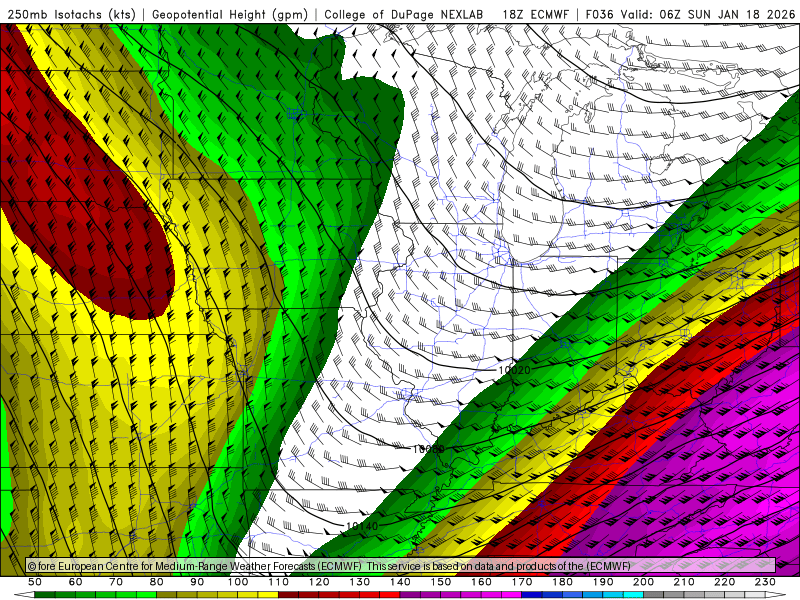
Task: Click the 10140 height contour label
Action: click(362, 526)
